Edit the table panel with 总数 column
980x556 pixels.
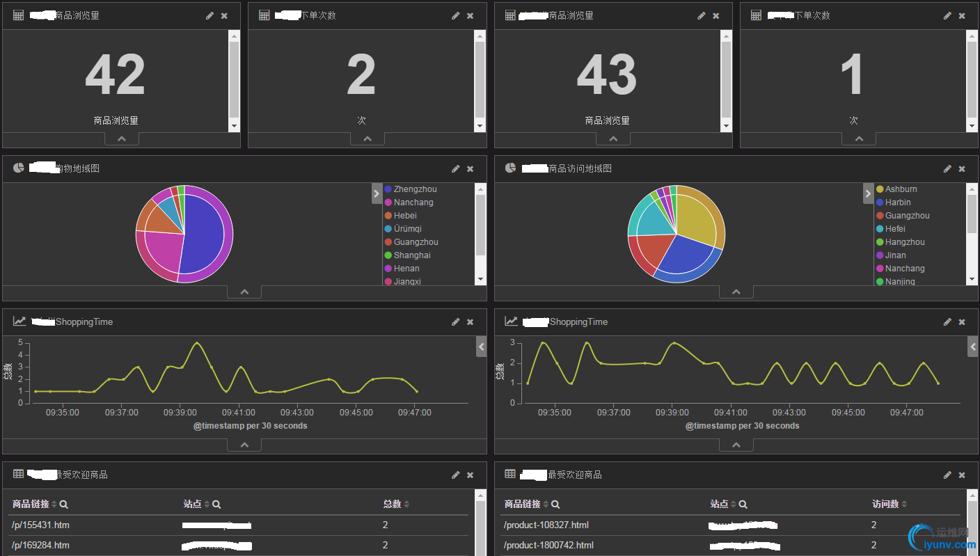(x=456, y=475)
